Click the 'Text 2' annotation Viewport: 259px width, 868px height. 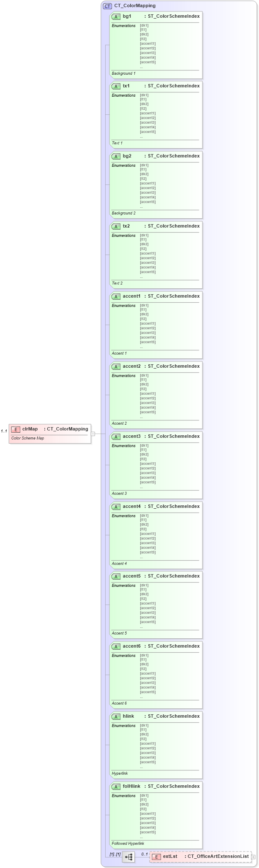(x=117, y=283)
